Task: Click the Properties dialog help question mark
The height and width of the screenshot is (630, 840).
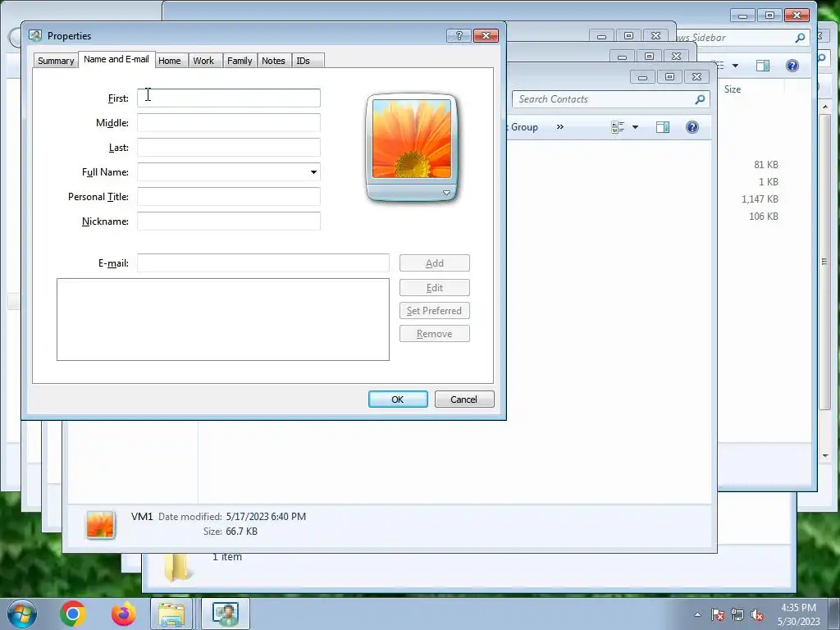Action: pyautogui.click(x=459, y=36)
